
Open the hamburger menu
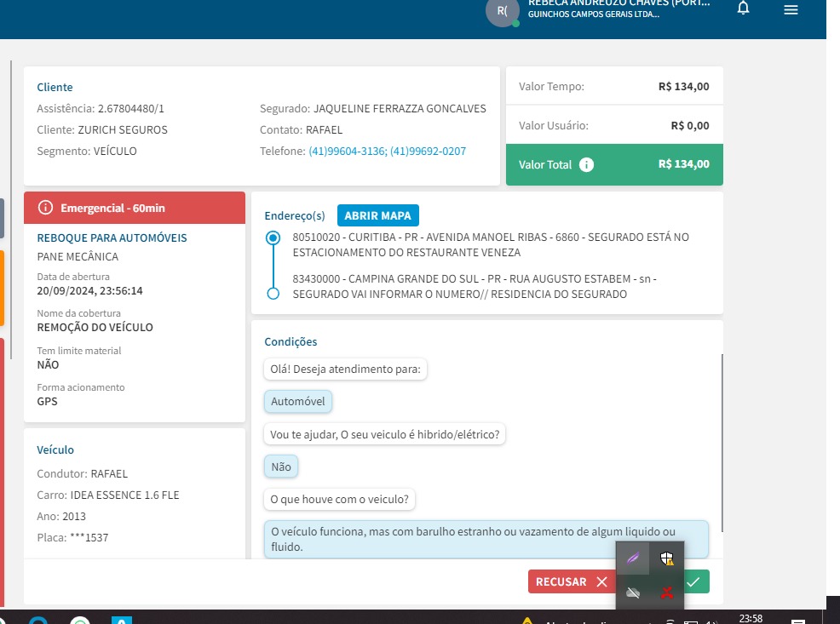tap(791, 9)
